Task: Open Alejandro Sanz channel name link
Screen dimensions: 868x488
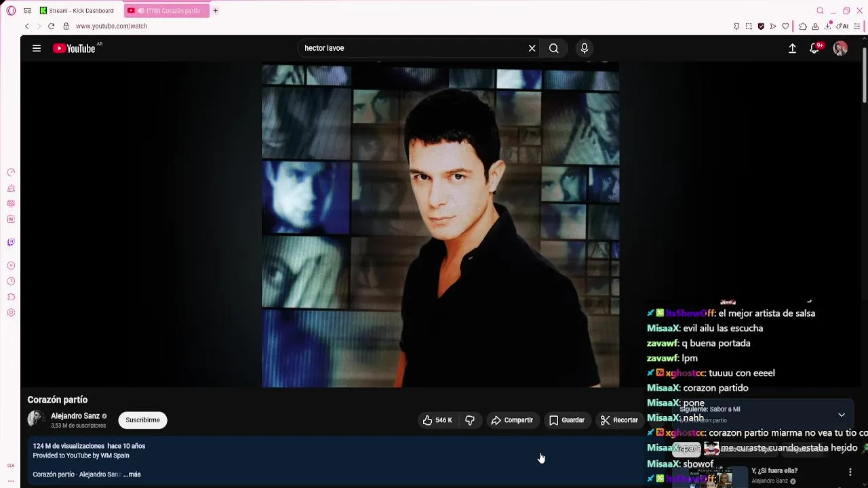Action: 75,416
